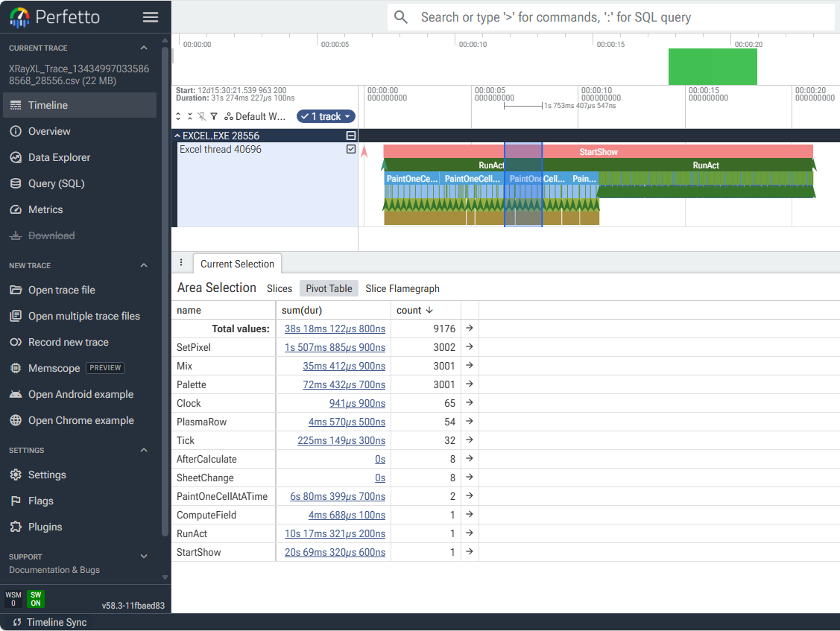Open the Query (SQL) page icon
Viewport: 840px width, 631px height.
coord(16,183)
